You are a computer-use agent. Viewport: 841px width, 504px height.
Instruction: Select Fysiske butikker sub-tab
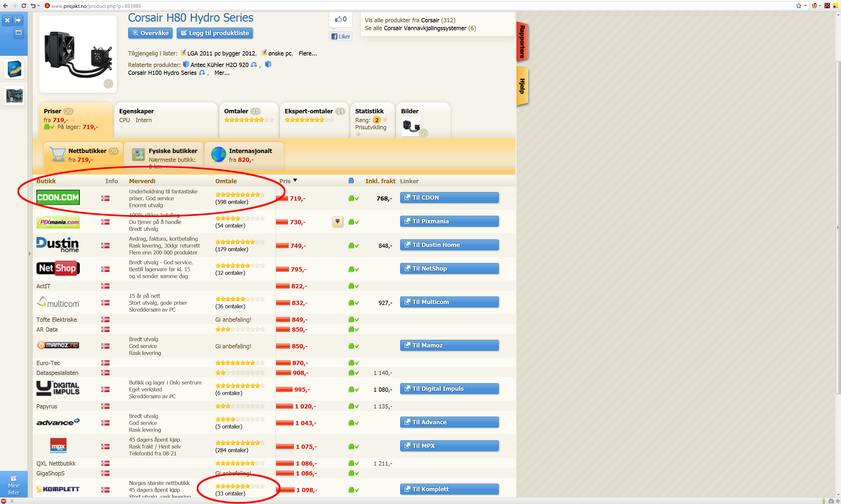164,156
